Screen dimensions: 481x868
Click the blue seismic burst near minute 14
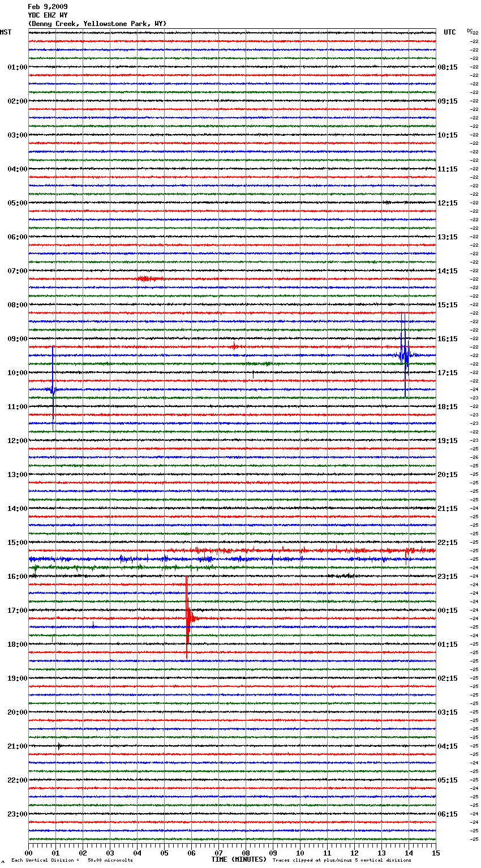(x=404, y=355)
